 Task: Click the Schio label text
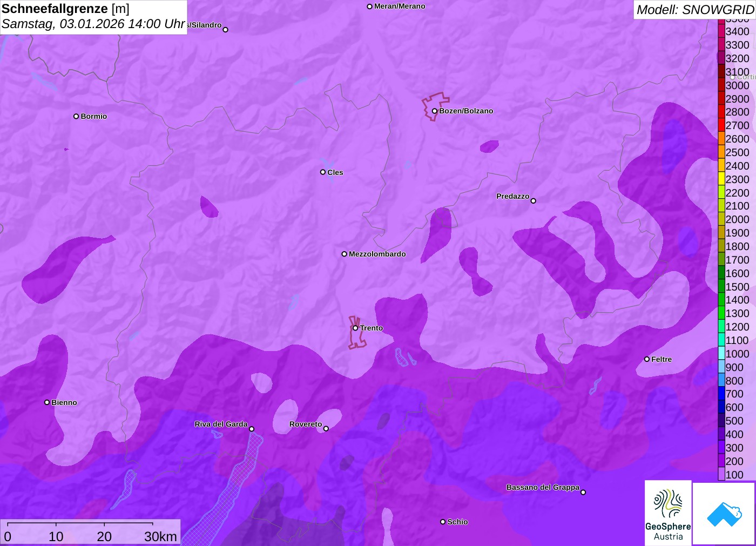coord(457,522)
